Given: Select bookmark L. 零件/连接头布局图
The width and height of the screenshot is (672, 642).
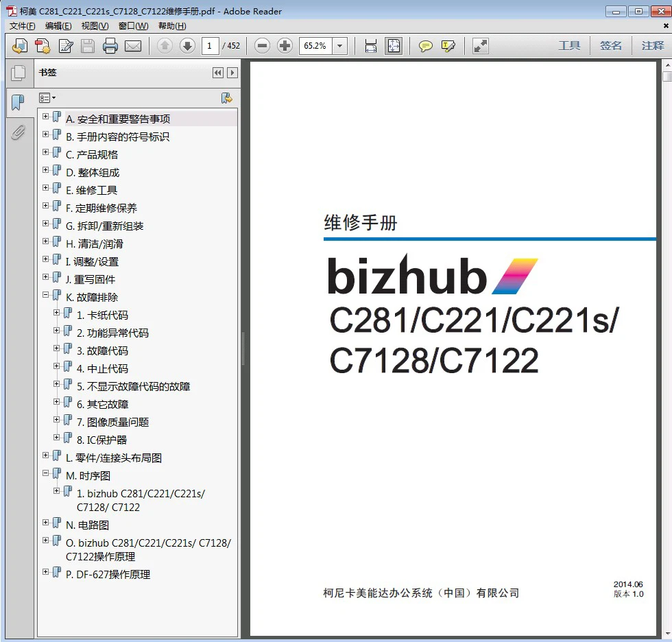Looking at the screenshot, I should tap(114, 458).
